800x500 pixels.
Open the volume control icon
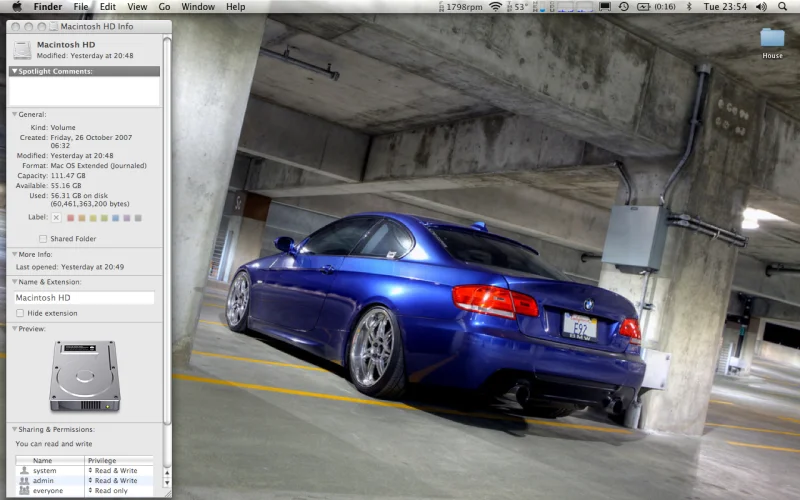[x=761, y=7]
